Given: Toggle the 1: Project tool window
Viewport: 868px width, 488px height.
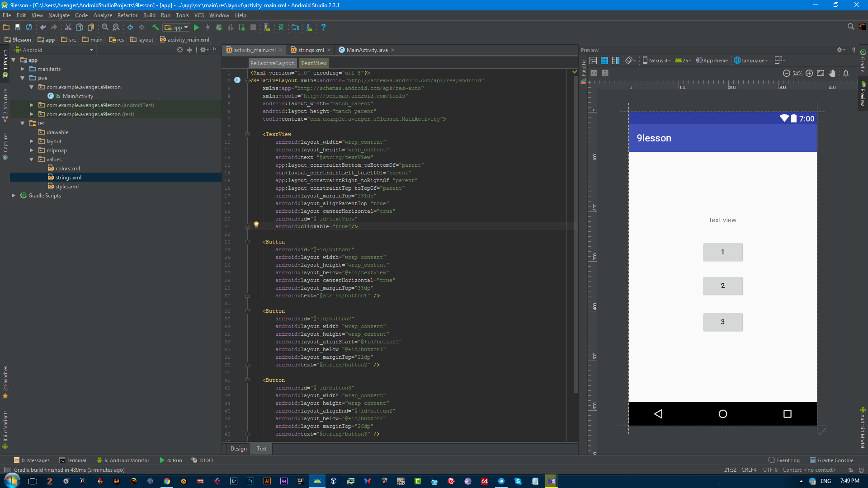Looking at the screenshot, I should pos(5,63).
